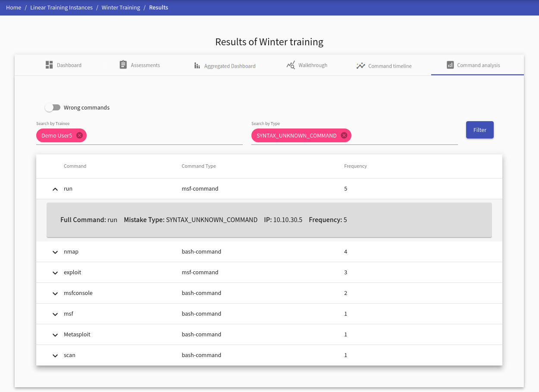
Task: Click the Results of Winter training heading
Action: point(269,42)
